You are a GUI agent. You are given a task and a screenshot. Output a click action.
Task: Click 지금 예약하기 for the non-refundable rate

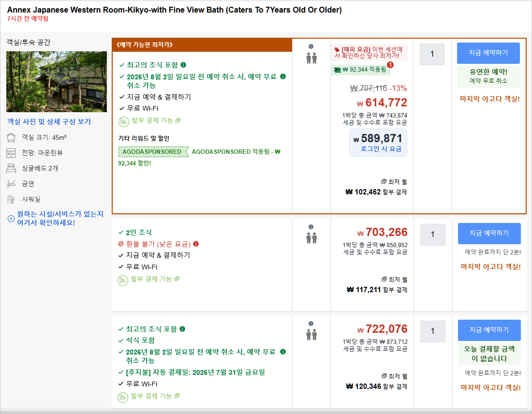coord(489,234)
